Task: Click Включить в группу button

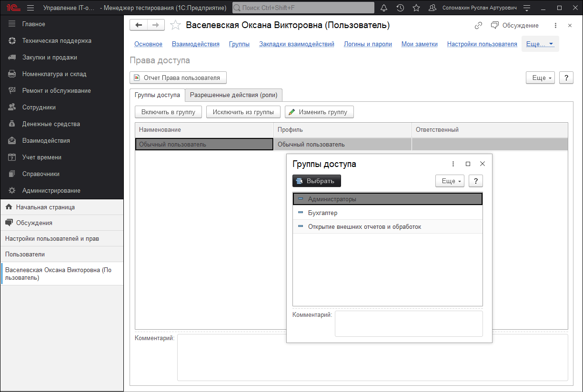Action: pos(169,112)
